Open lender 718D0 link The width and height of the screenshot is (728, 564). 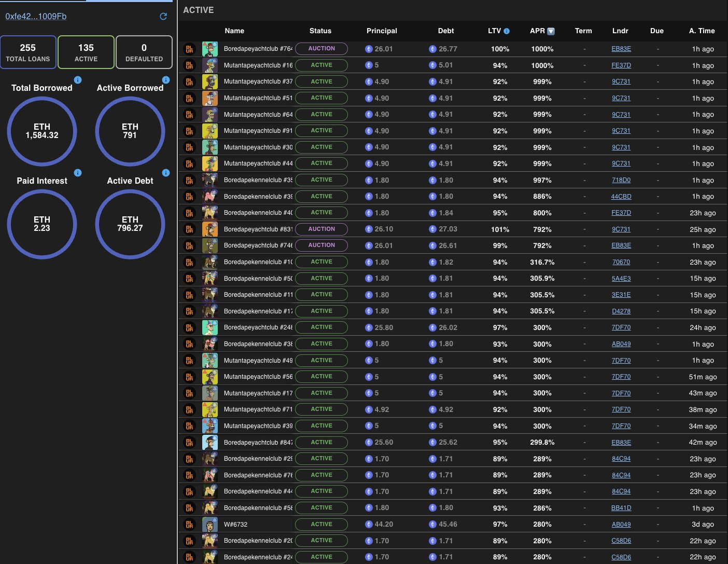point(621,180)
